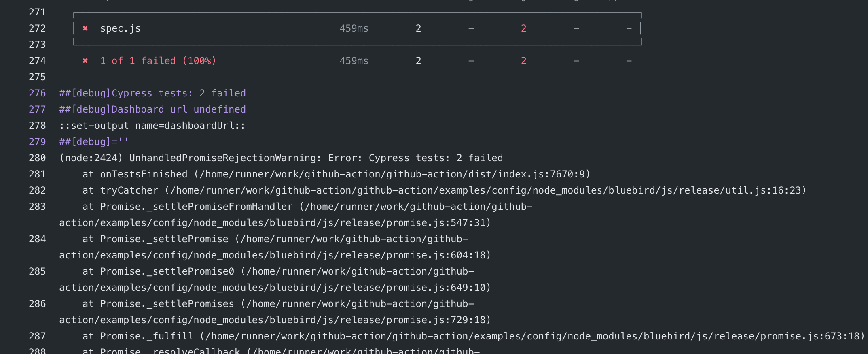Click the 'at onTestsFinished' stack frame
Screen dimensions: 868x354
coord(337,174)
